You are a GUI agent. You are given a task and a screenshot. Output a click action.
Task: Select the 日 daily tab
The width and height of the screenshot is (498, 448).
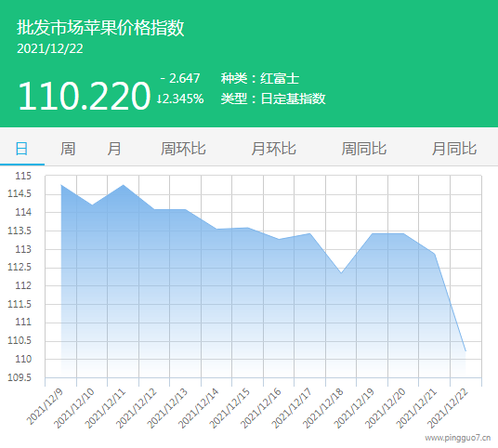(x=22, y=149)
